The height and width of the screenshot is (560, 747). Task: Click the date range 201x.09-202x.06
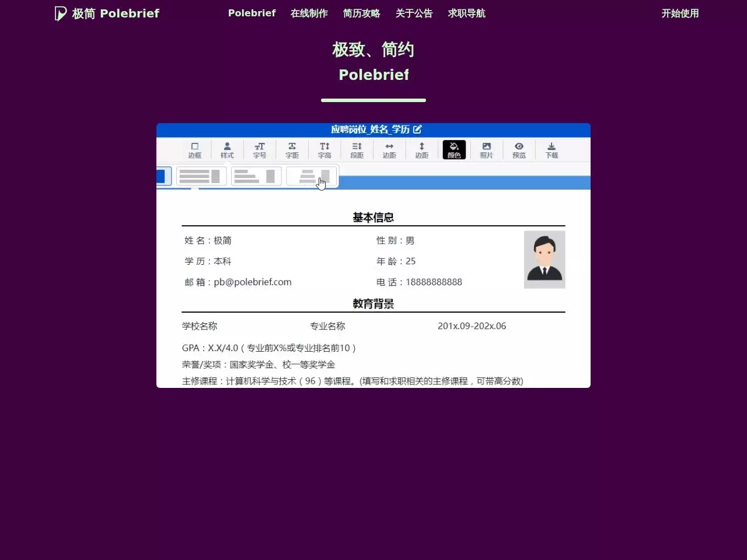(x=472, y=326)
